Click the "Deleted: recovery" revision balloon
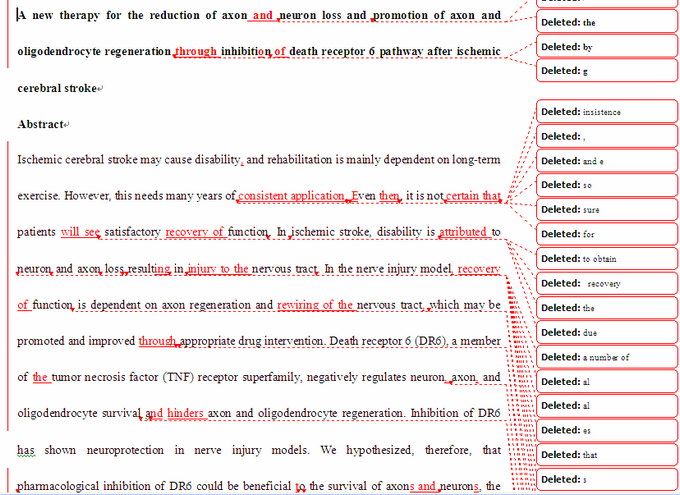 [604, 283]
